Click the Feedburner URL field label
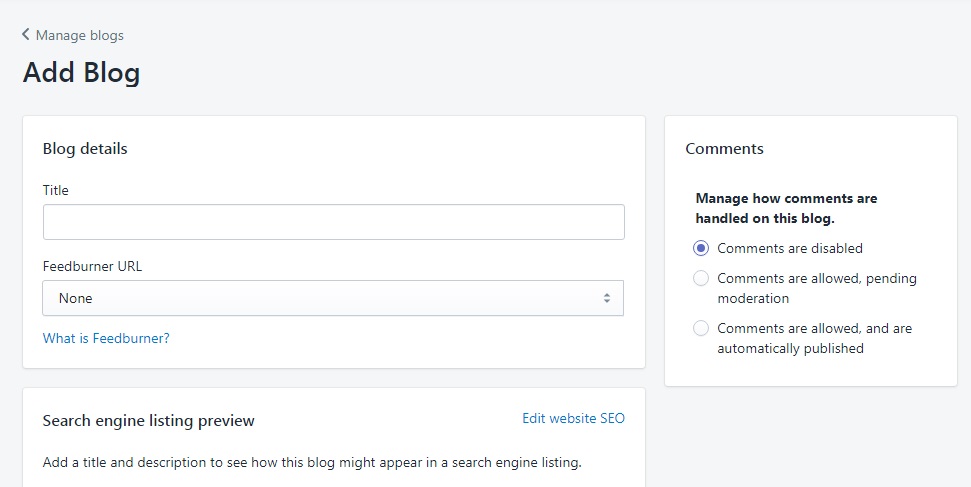The width and height of the screenshot is (971, 487). (92, 266)
